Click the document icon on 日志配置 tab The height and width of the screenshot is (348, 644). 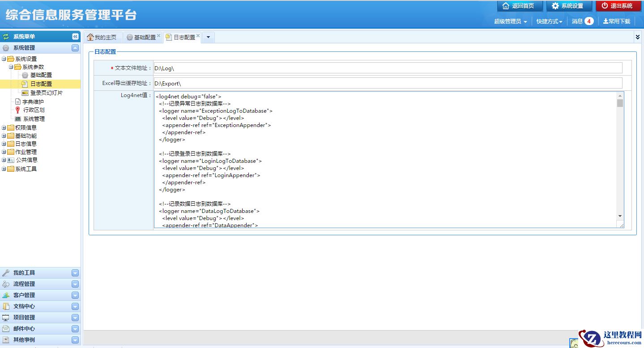point(169,38)
